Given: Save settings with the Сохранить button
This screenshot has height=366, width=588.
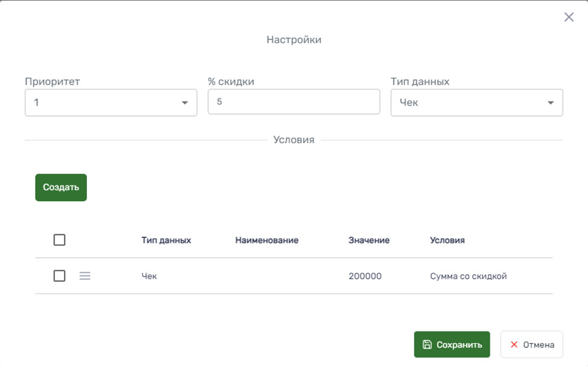Looking at the screenshot, I should point(452,345).
